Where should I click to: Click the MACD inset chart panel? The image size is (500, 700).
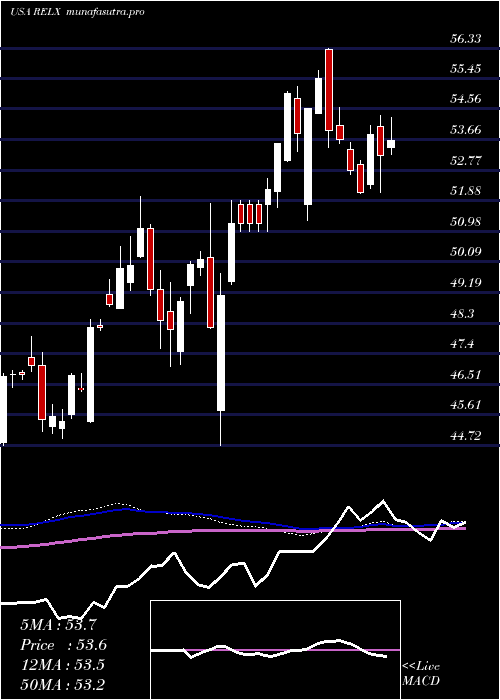[x=275, y=650]
